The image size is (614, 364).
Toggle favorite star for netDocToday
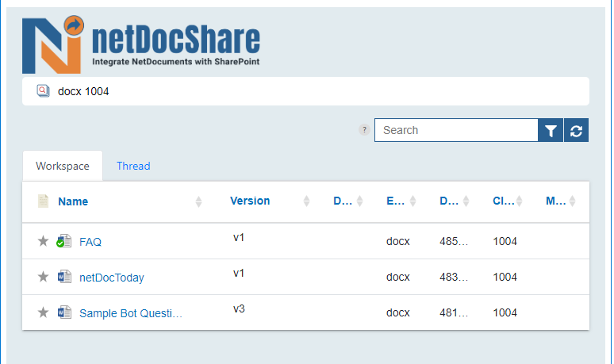coord(43,277)
